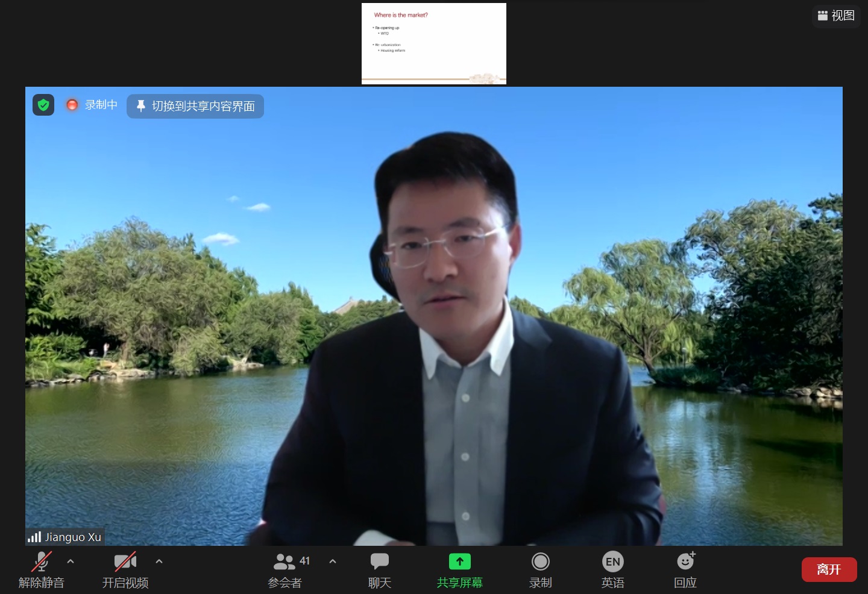Open the 视图 view menu

click(x=836, y=16)
